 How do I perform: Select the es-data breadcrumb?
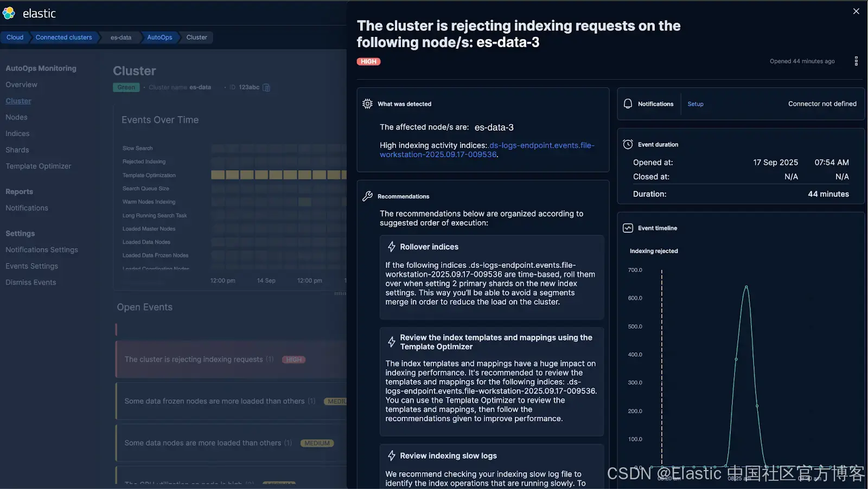pyautogui.click(x=121, y=37)
